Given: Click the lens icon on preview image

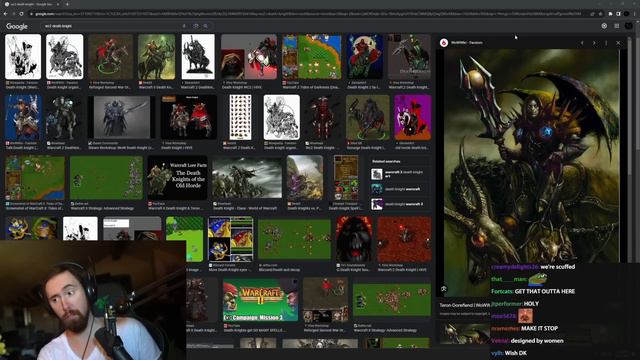Looking at the screenshot, I should (444, 289).
